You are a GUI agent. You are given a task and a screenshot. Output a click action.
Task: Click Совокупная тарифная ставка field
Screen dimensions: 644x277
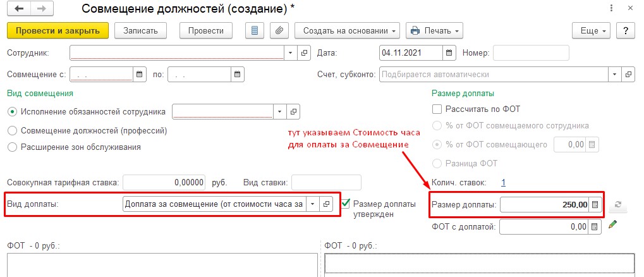coord(164,183)
